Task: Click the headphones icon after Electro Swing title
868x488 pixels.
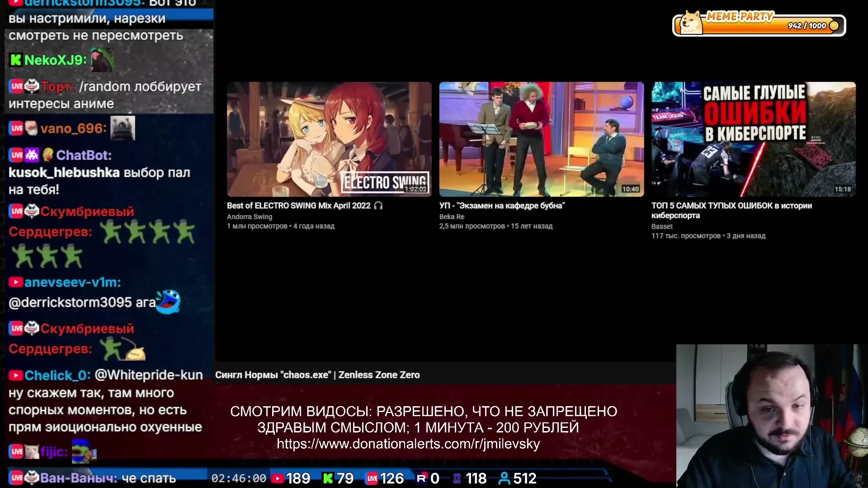Action: pyautogui.click(x=378, y=206)
